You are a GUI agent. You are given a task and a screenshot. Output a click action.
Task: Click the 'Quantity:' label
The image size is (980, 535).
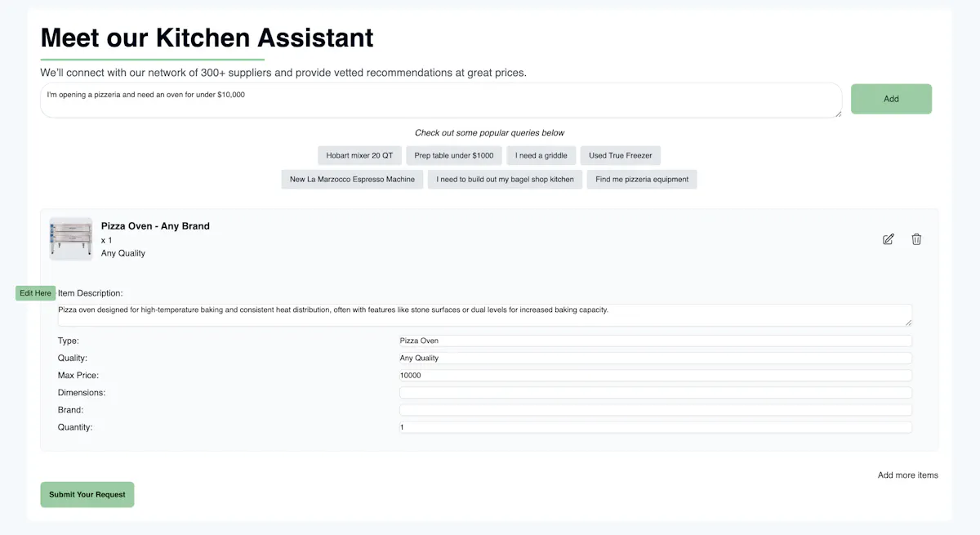tap(75, 427)
